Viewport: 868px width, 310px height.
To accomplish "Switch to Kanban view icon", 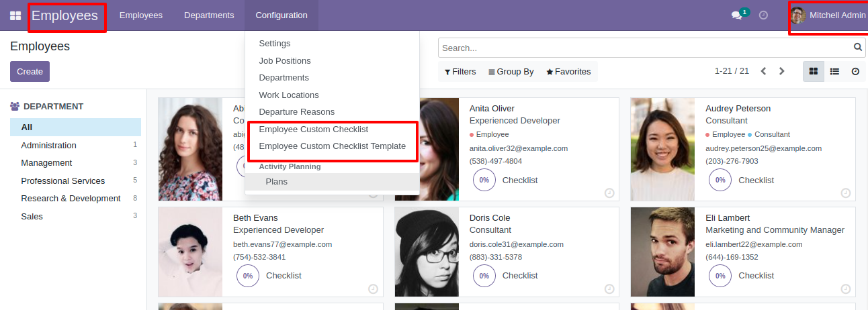I will point(814,71).
